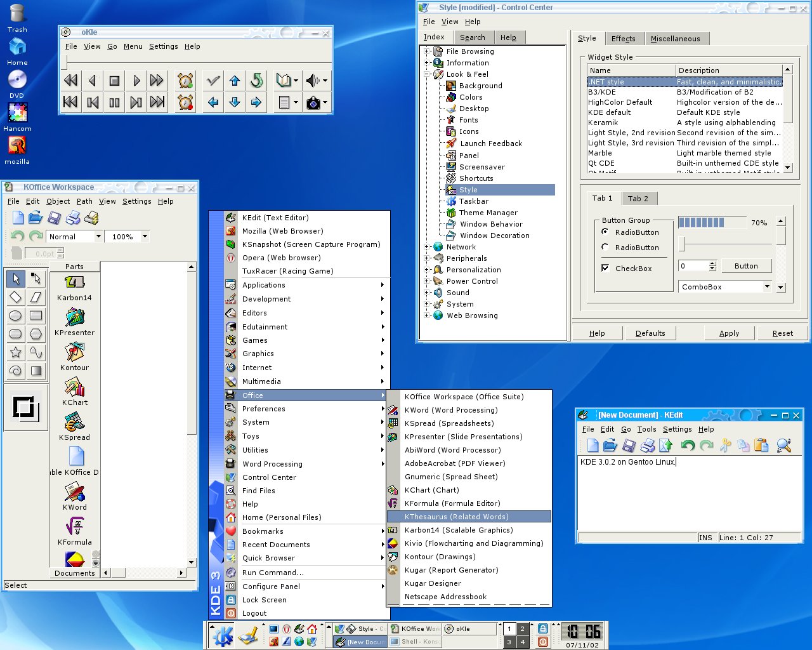
Task: Select the KSpread part icon
Action: point(74,422)
